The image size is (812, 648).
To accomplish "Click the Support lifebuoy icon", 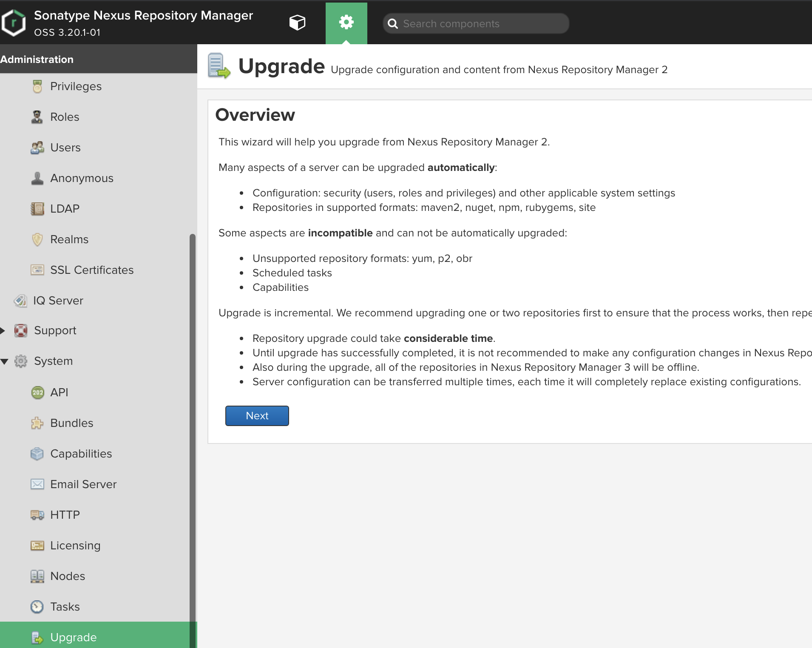I will tap(21, 330).
